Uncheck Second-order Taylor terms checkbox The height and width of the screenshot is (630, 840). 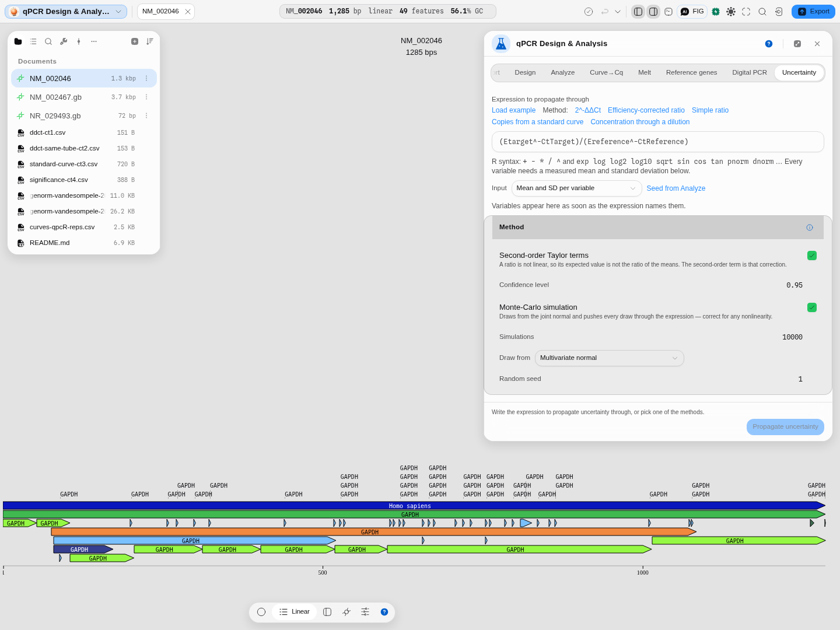click(812, 256)
